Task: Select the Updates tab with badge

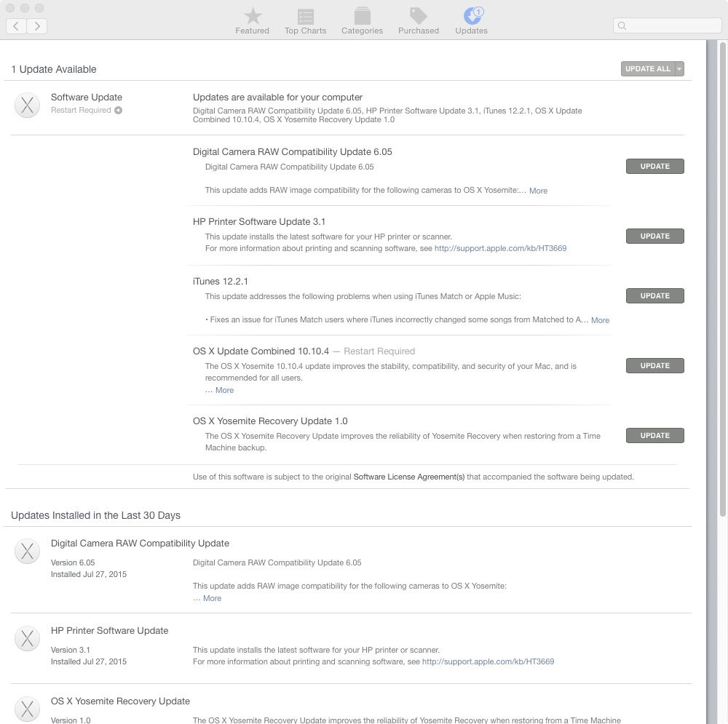Action: click(x=471, y=21)
